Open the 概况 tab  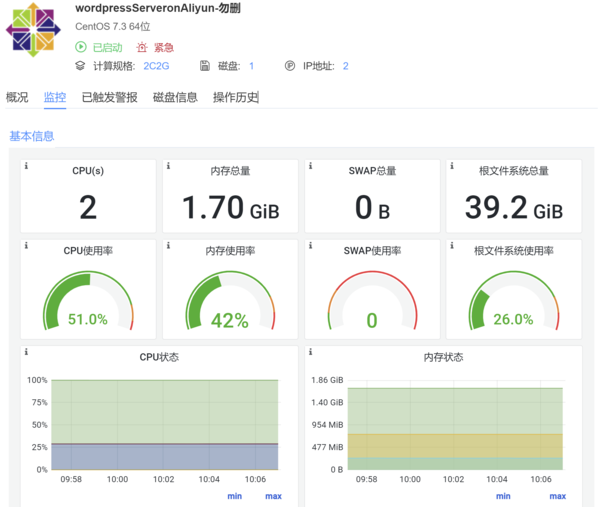click(17, 97)
